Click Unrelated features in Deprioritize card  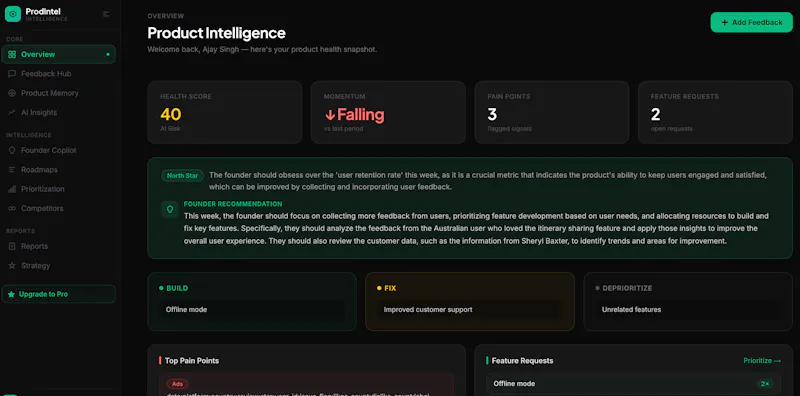tap(688, 310)
